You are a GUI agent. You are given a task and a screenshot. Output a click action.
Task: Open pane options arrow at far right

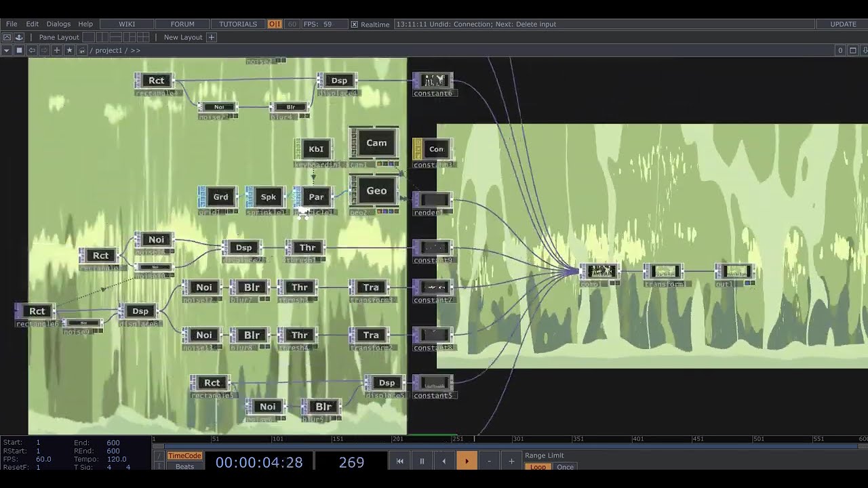(865, 50)
